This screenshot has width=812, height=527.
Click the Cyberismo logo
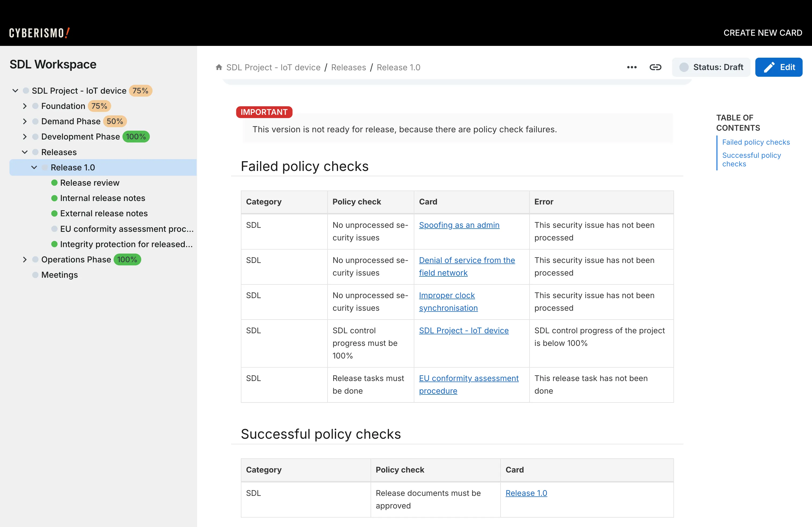point(39,33)
